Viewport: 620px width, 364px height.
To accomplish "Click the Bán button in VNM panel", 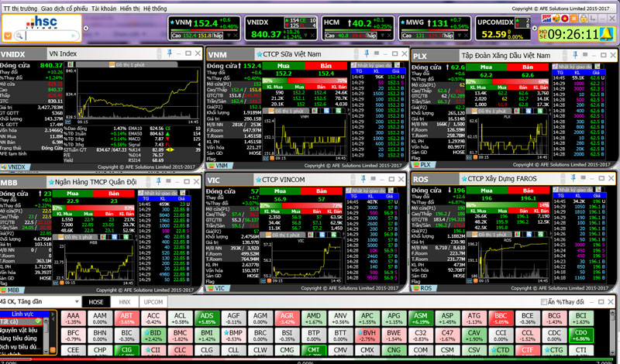I will (325, 66).
